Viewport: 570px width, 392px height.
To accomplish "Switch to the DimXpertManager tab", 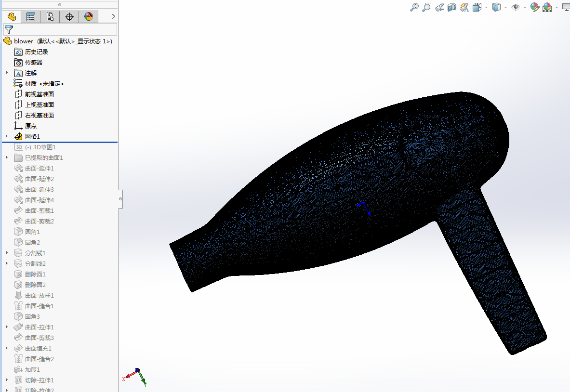I will [69, 17].
